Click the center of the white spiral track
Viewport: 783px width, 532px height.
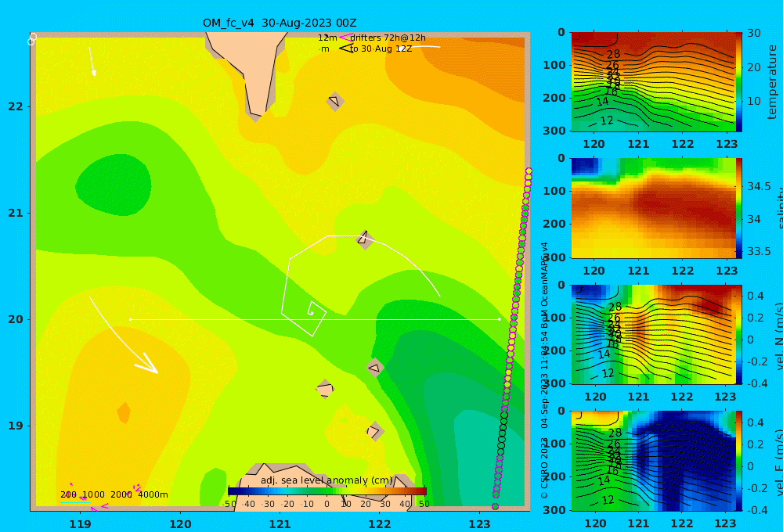pyautogui.click(x=312, y=313)
